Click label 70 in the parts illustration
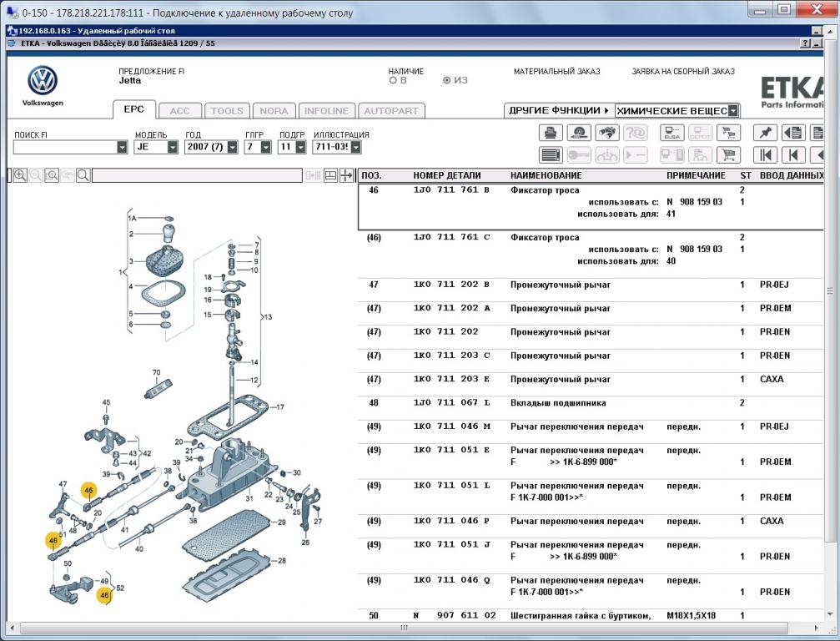This screenshot has width=840, height=641. tap(157, 372)
